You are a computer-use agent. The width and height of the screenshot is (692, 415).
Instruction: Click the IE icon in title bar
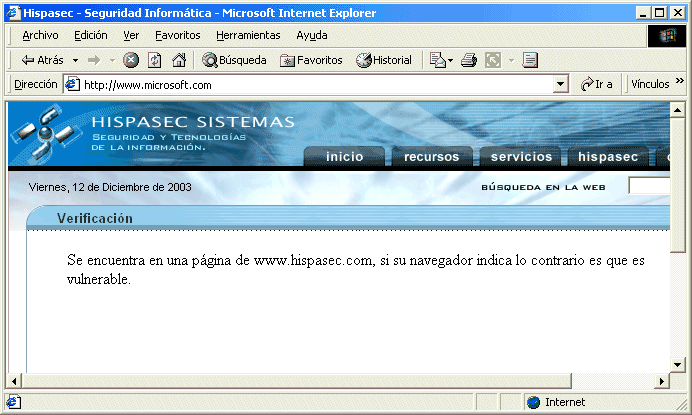[13, 13]
